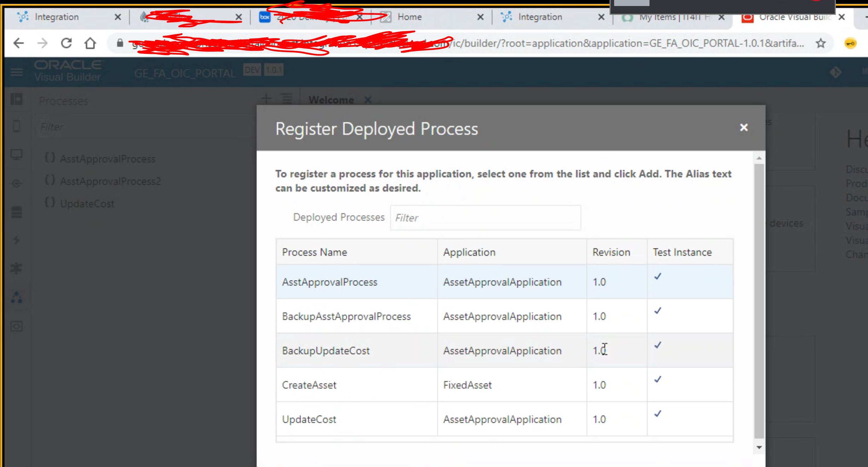Open the Mobile Applications panel icon
The width and height of the screenshot is (868, 467).
click(x=16, y=126)
